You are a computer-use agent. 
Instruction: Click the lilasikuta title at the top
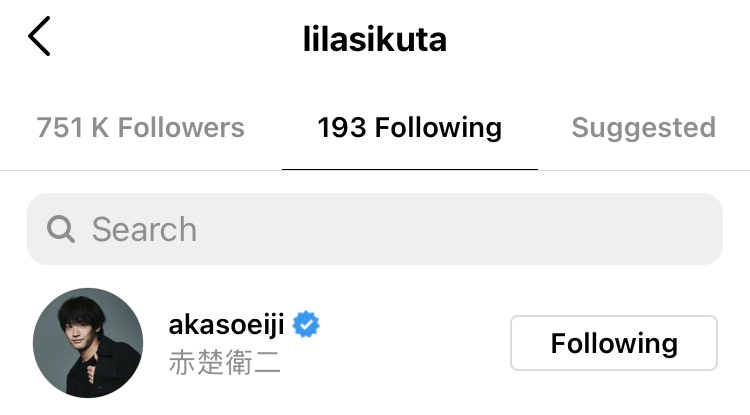(375, 39)
